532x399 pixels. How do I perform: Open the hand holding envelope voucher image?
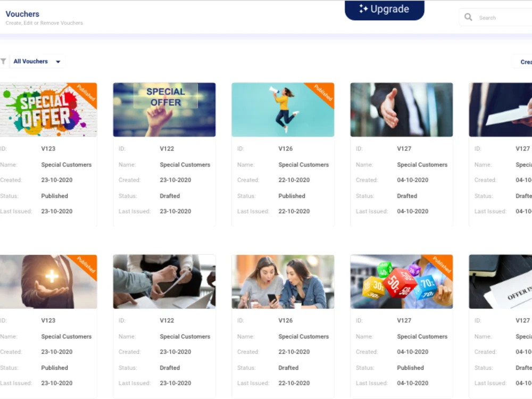pyautogui.click(x=501, y=110)
